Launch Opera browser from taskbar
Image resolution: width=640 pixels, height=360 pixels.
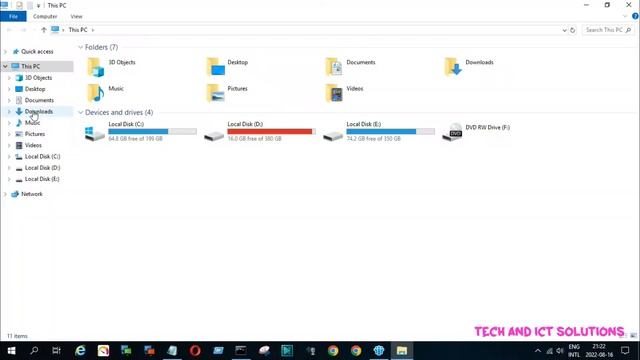(195, 351)
